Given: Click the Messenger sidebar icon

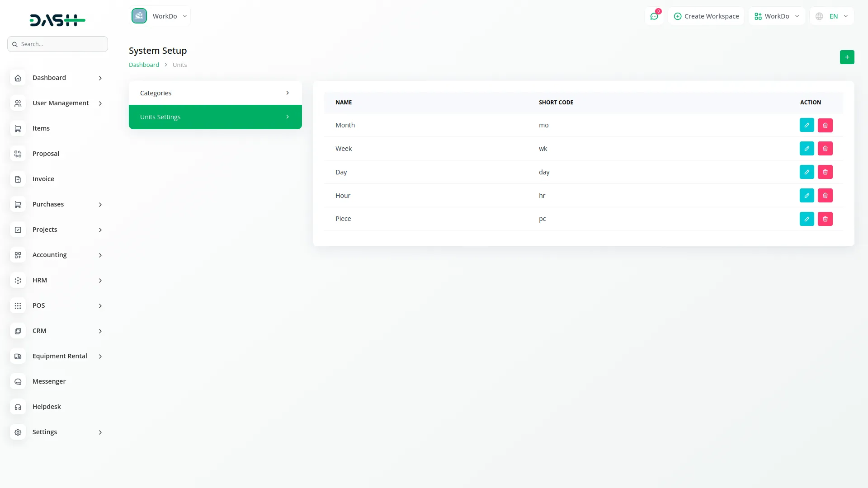Looking at the screenshot, I should tap(18, 382).
